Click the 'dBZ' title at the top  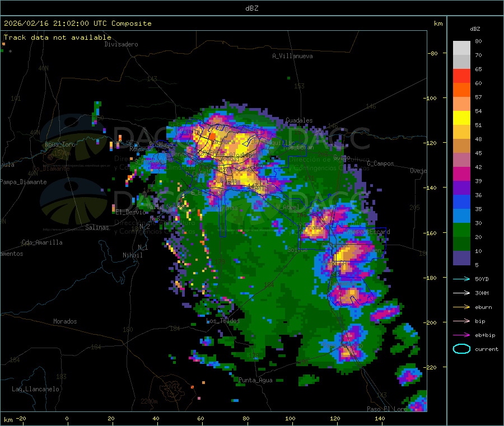251,8
